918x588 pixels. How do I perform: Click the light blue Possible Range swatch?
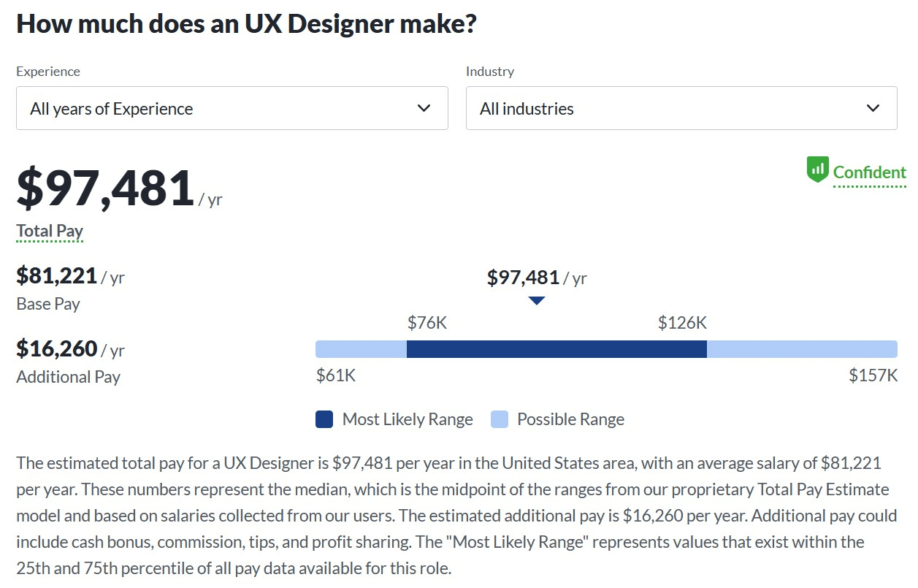[500, 419]
